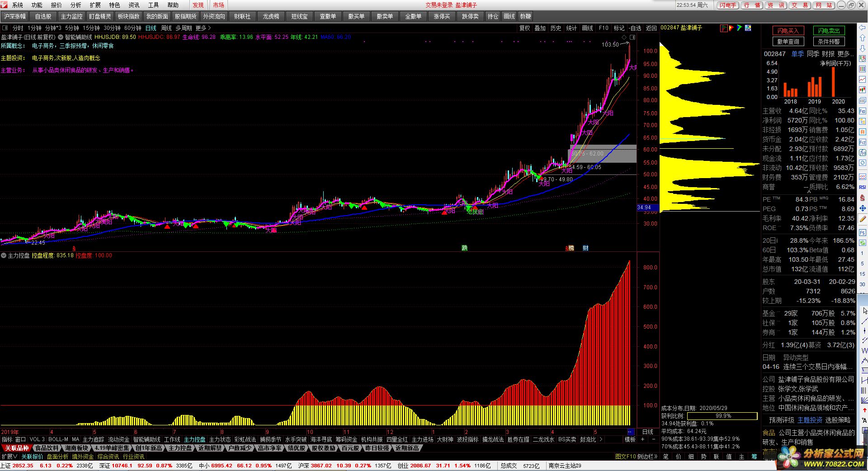Click the blue timeline scroll handle

click(x=631, y=432)
